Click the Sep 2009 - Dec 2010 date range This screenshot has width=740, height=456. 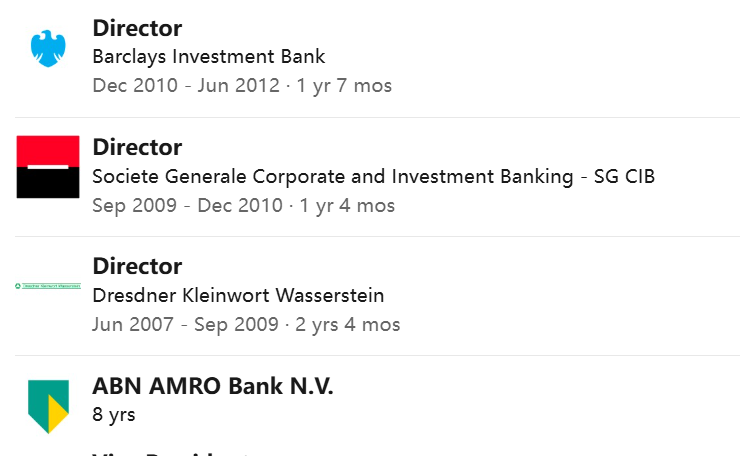(x=187, y=205)
